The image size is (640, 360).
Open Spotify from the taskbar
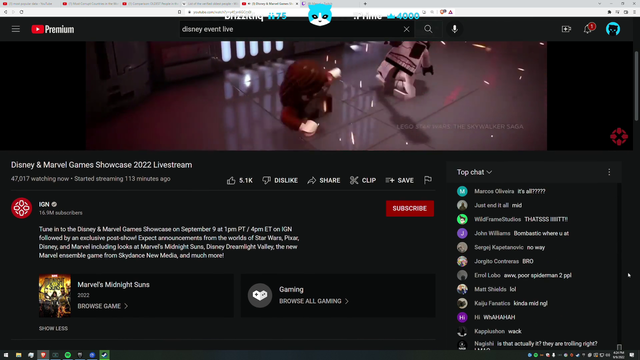[68, 355]
